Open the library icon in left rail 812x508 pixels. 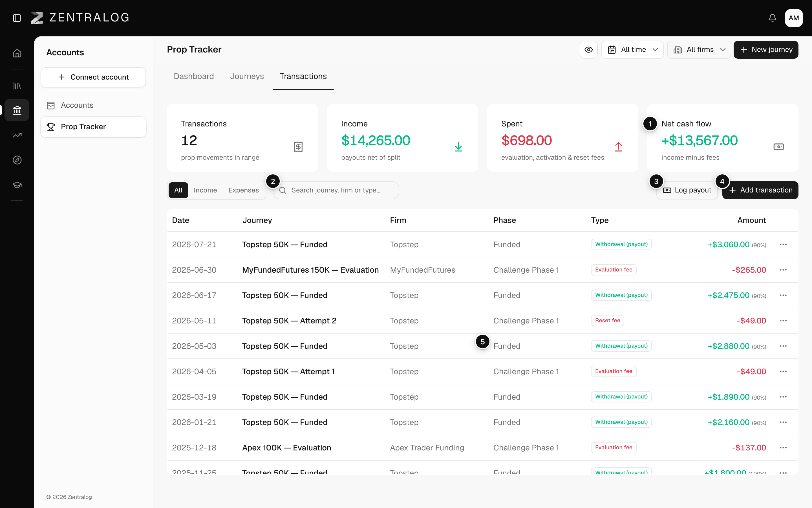(x=17, y=86)
